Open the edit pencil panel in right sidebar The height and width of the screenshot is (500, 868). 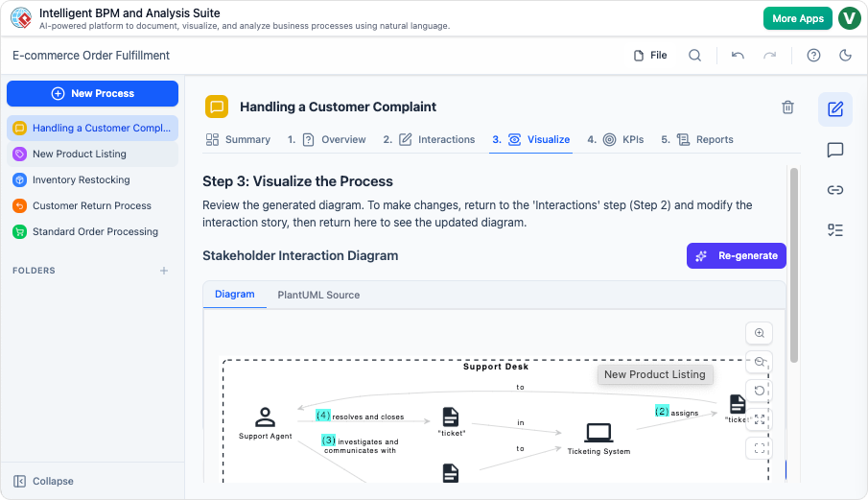click(x=835, y=109)
